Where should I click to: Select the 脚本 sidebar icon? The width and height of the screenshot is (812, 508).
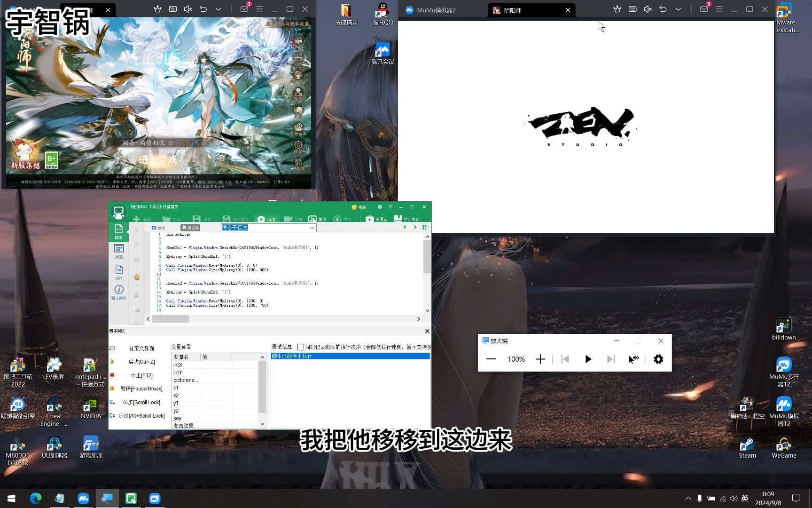pos(119,231)
